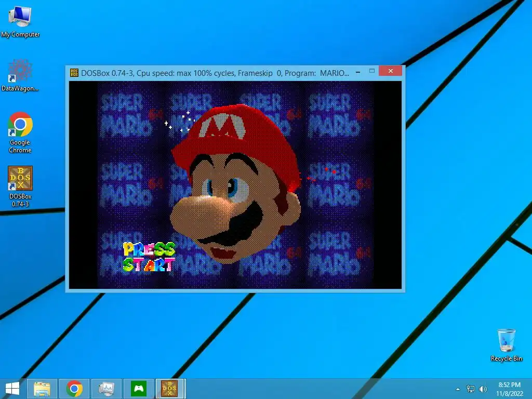Switch to DOSBox in the taskbar
This screenshot has height=399, width=532.
[x=170, y=389]
